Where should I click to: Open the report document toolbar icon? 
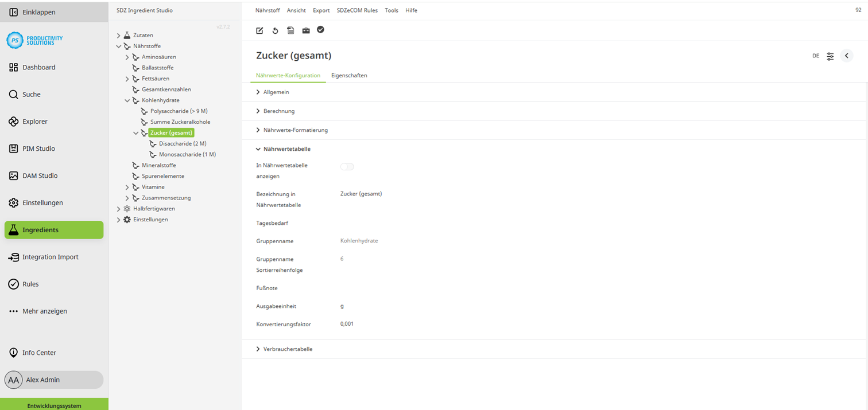[x=290, y=30]
